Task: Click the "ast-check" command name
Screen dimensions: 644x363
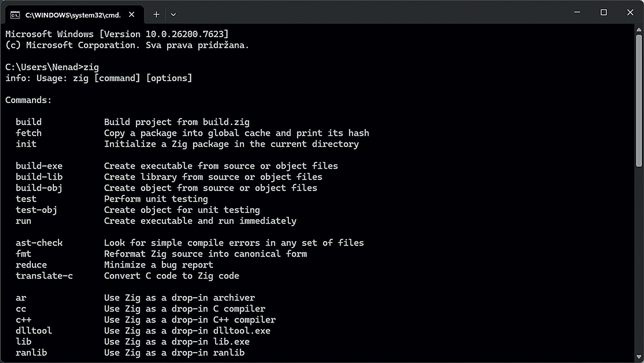Action: [x=39, y=243]
